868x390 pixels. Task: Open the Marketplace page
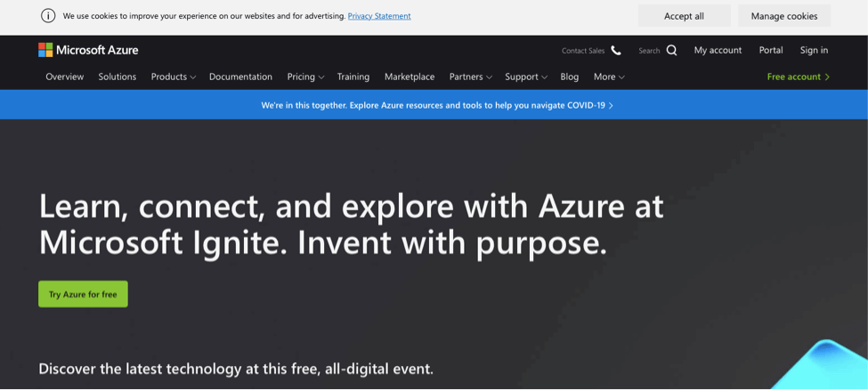coord(410,77)
